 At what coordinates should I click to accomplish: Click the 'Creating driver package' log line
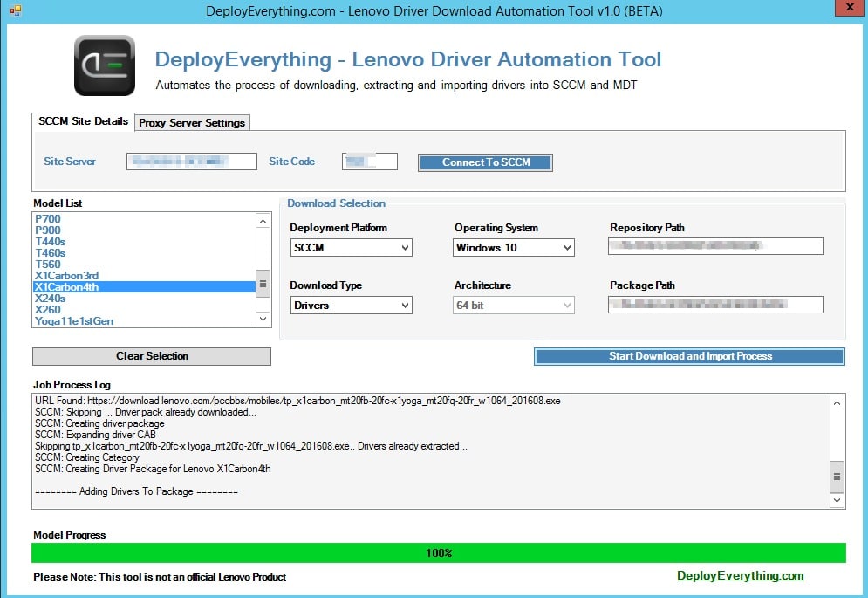(99, 423)
